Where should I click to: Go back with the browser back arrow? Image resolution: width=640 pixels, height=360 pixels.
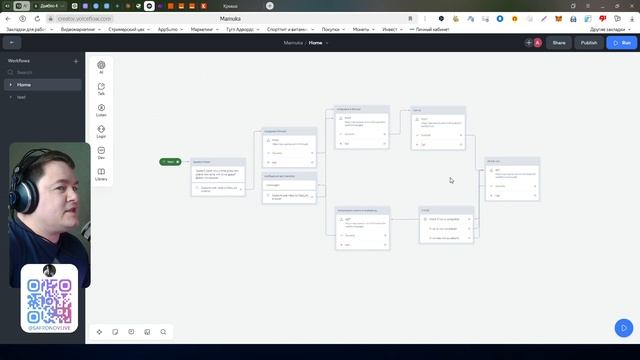(x=8, y=19)
